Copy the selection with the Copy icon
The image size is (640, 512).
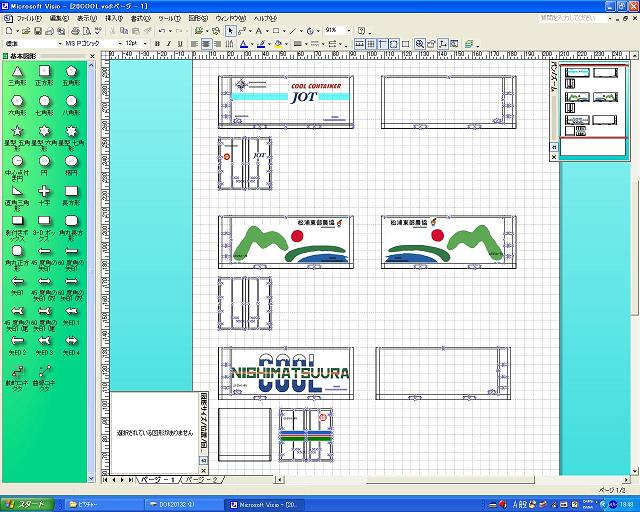pos(124,31)
